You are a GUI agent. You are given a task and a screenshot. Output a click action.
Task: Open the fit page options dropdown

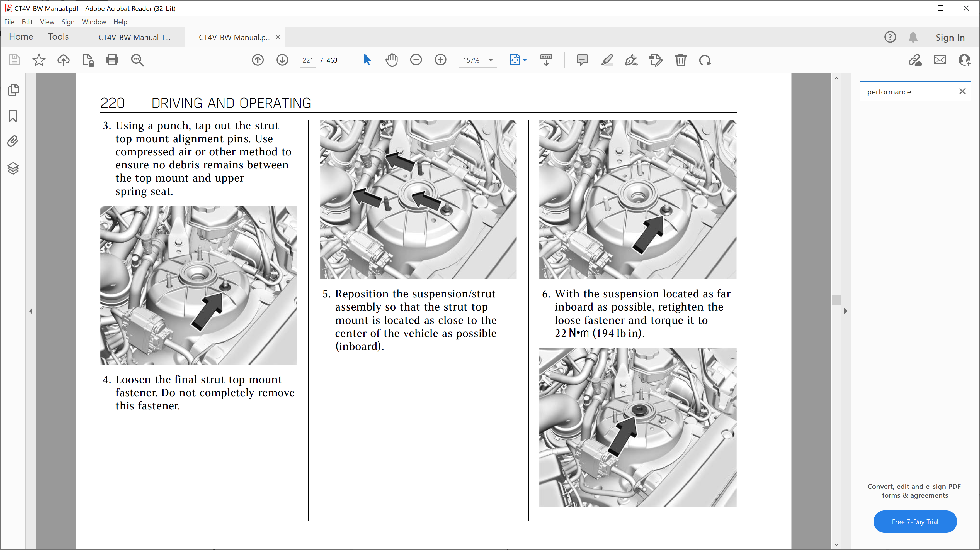pyautogui.click(x=525, y=60)
